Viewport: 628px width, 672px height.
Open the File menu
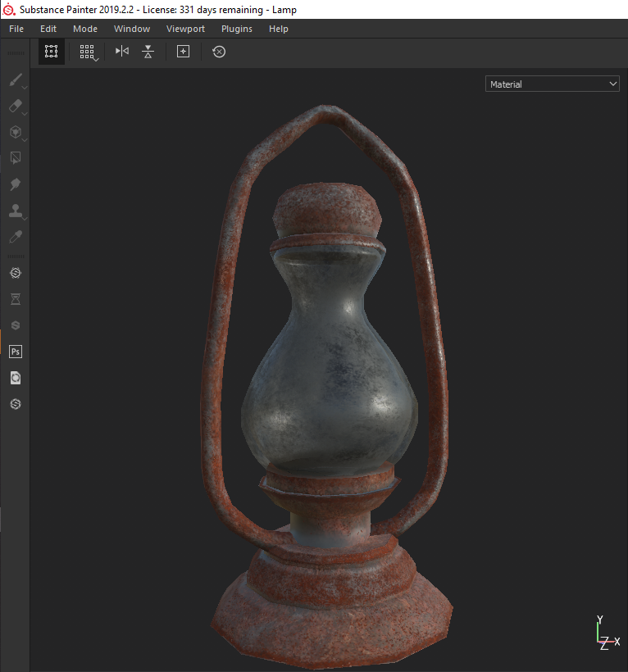16,29
